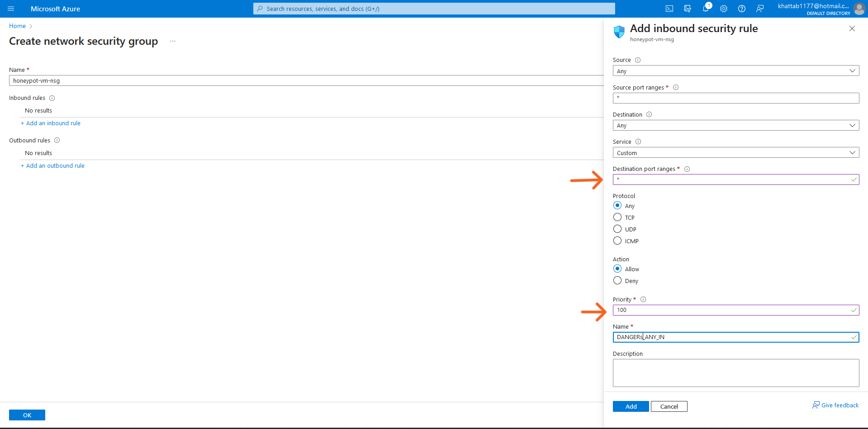Open portal settings gear
Image resolution: width=868 pixels, height=429 pixels.
coord(724,9)
